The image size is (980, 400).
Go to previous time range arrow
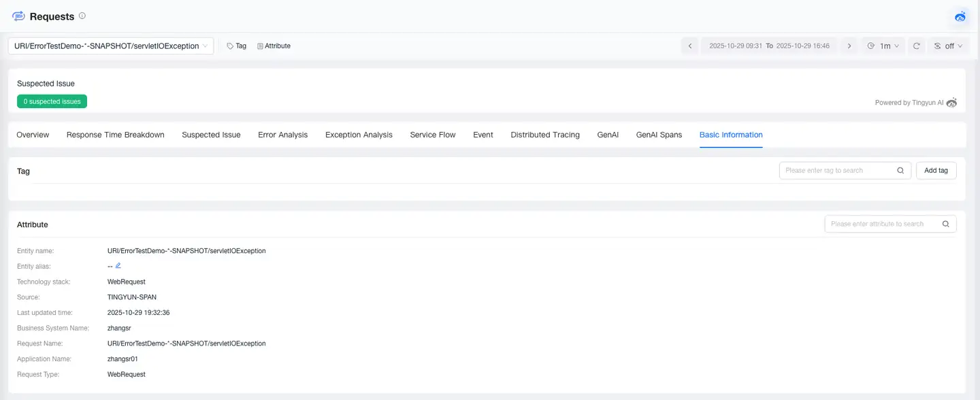click(x=689, y=46)
